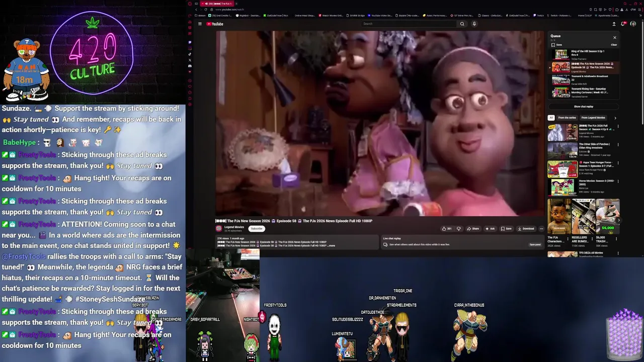The height and width of the screenshot is (362, 644).
Task: Open options for The PJs 2026 Full Season
Action: 618,127
